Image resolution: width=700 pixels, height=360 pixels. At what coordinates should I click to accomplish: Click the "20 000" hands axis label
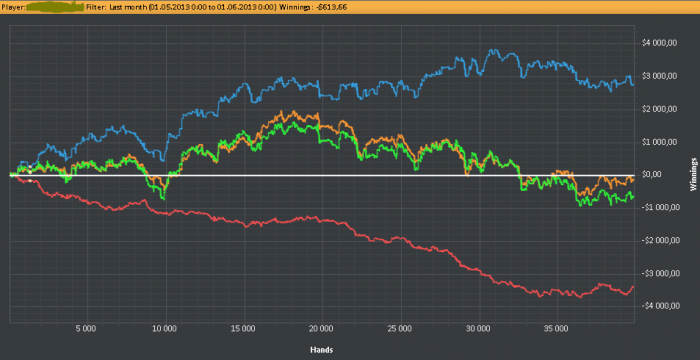tap(322, 329)
